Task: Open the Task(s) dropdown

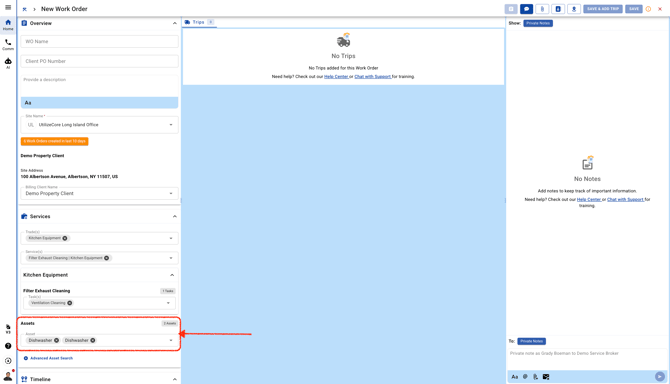Action: pyautogui.click(x=168, y=303)
